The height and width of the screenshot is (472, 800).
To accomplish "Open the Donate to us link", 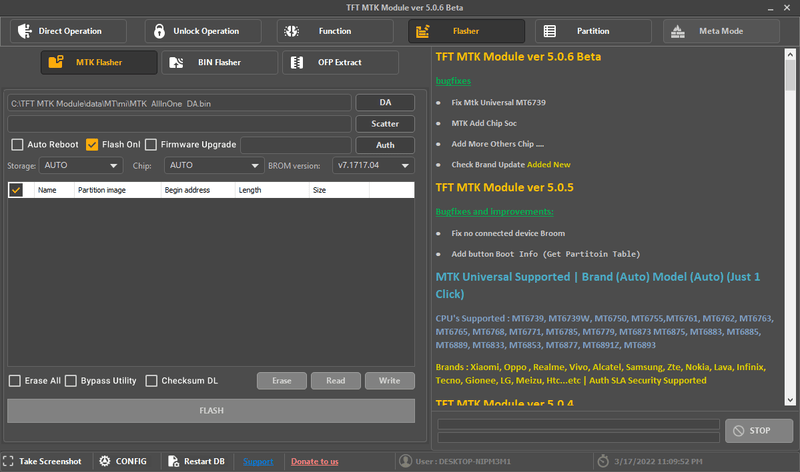I will tap(315, 461).
